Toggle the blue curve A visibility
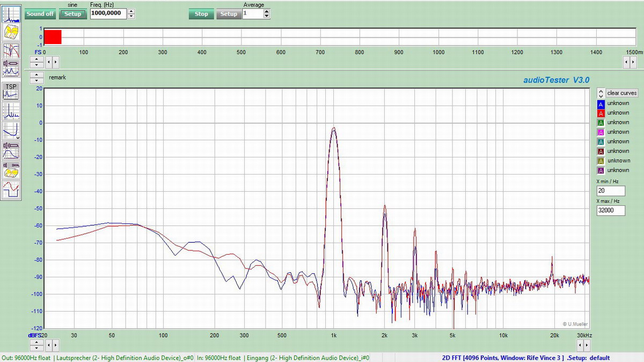644x362 pixels. [601, 104]
